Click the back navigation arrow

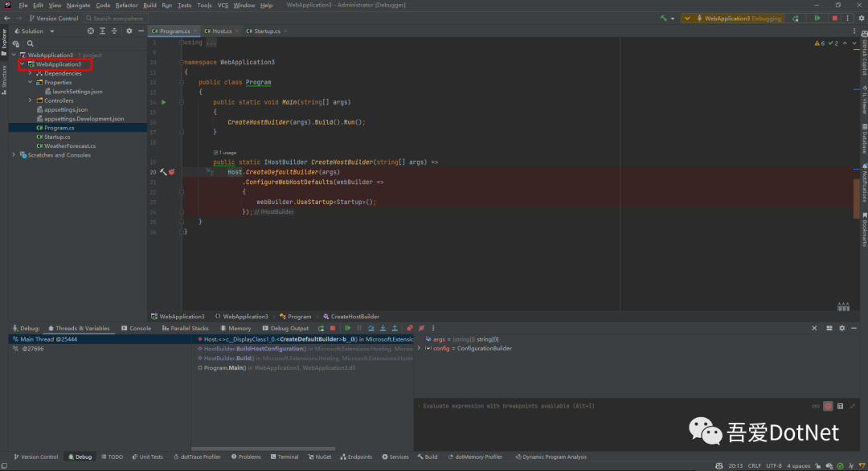7,18
